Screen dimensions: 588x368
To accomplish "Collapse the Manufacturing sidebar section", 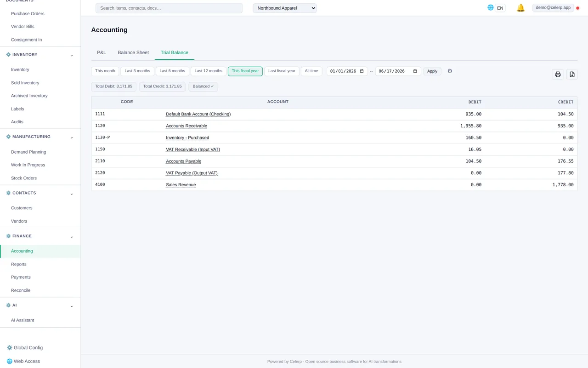I will pos(72,137).
